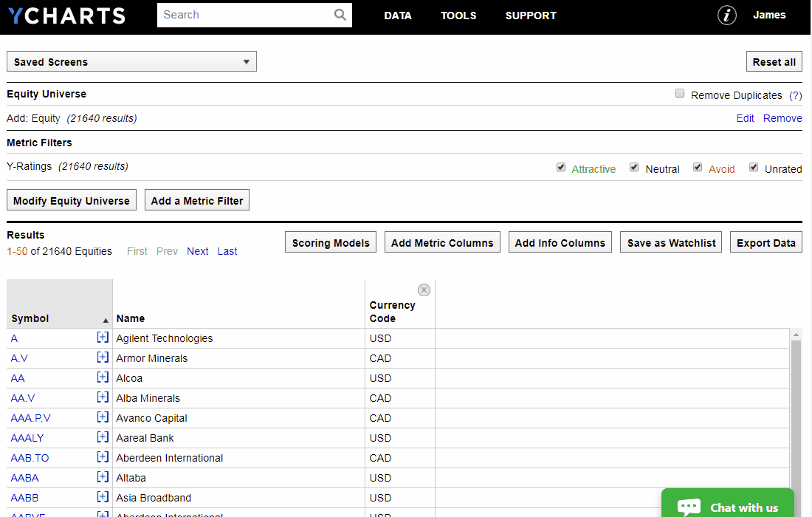
Task: Expand the Saved Screens dropdown
Action: 131,61
